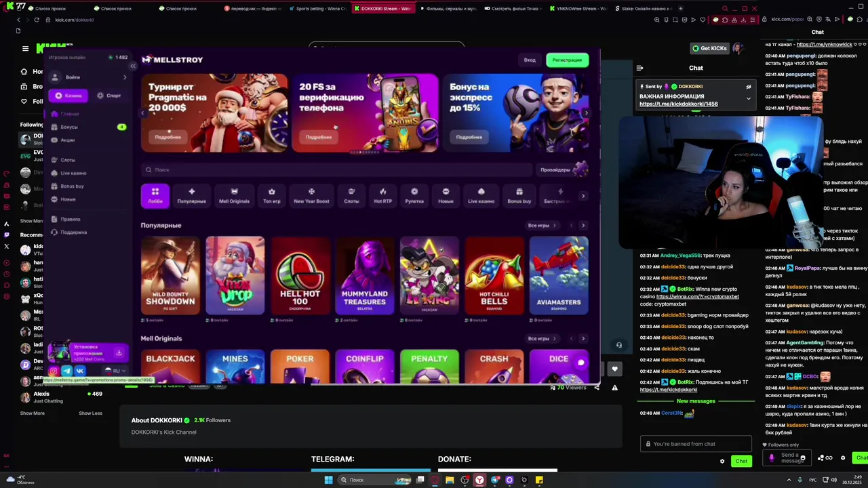
Task: Open Xmas Drop game thumbnail
Action: 235,275
